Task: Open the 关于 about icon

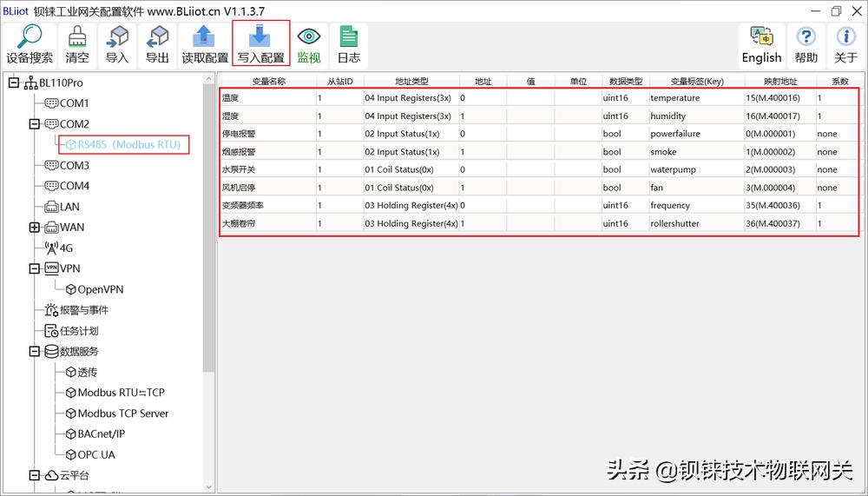Action: pos(845,36)
